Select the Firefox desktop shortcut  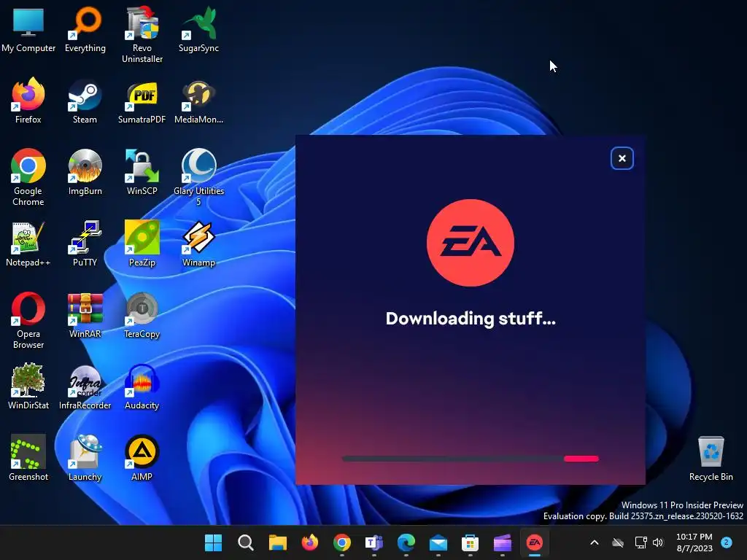[x=28, y=101]
